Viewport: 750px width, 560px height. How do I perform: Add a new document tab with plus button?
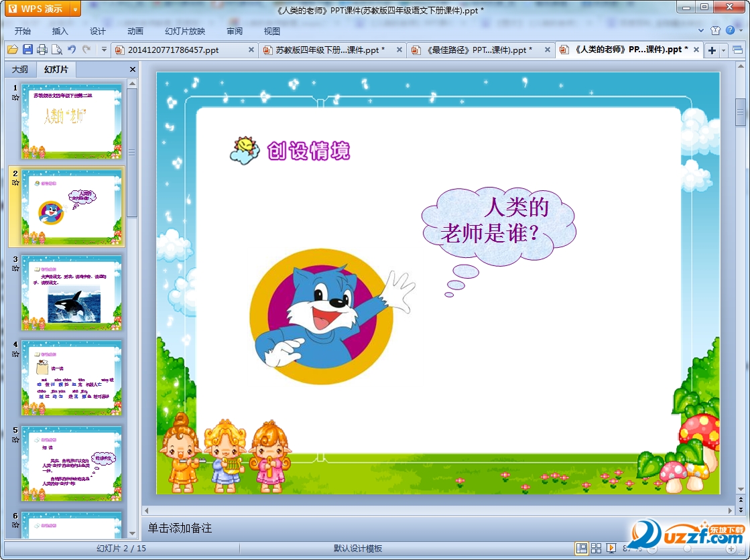click(x=712, y=50)
